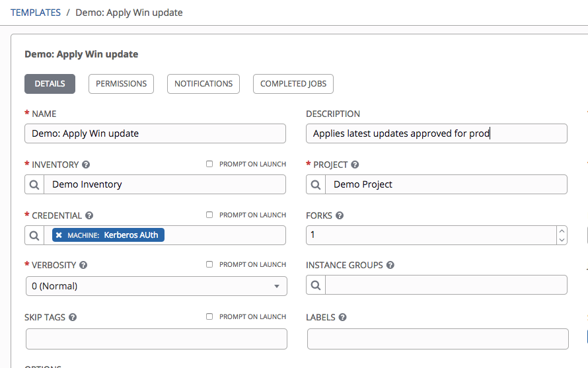
Task: Show help for the Inventory field
Action: [86, 165]
